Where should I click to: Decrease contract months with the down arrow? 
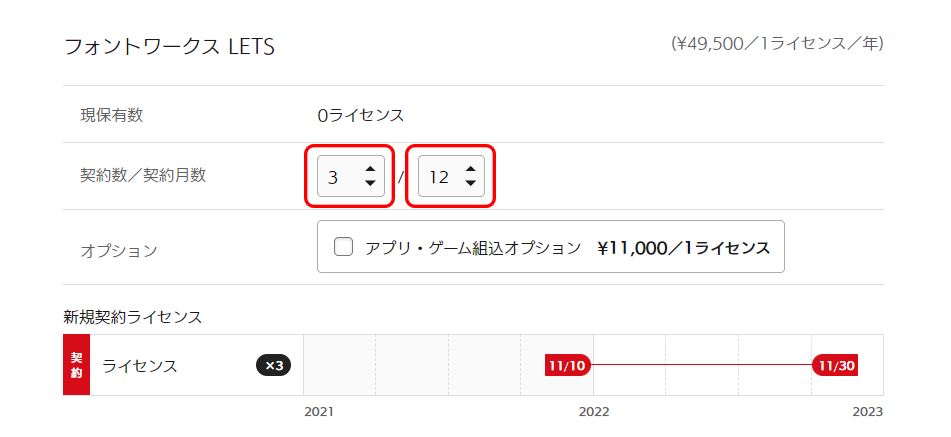pos(470,182)
